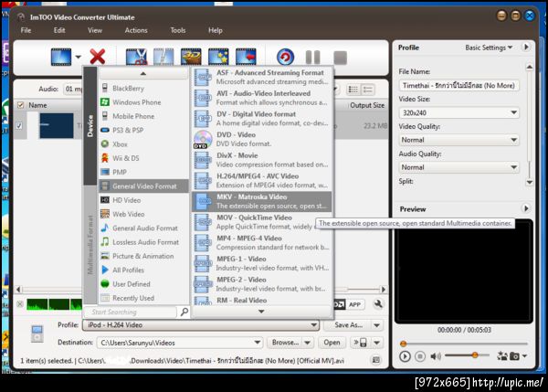Select General Audio Format category
548x392 pixels.
pos(143,228)
